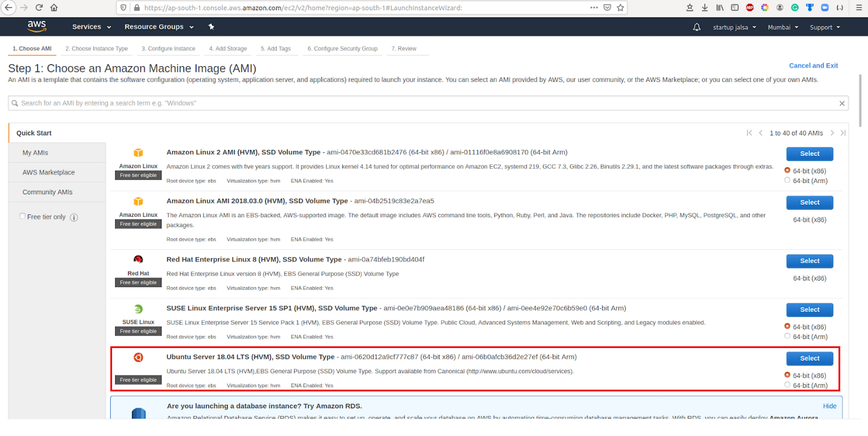The image size is (868, 436).
Task: Open the AWS notifications bell
Action: pos(696,26)
